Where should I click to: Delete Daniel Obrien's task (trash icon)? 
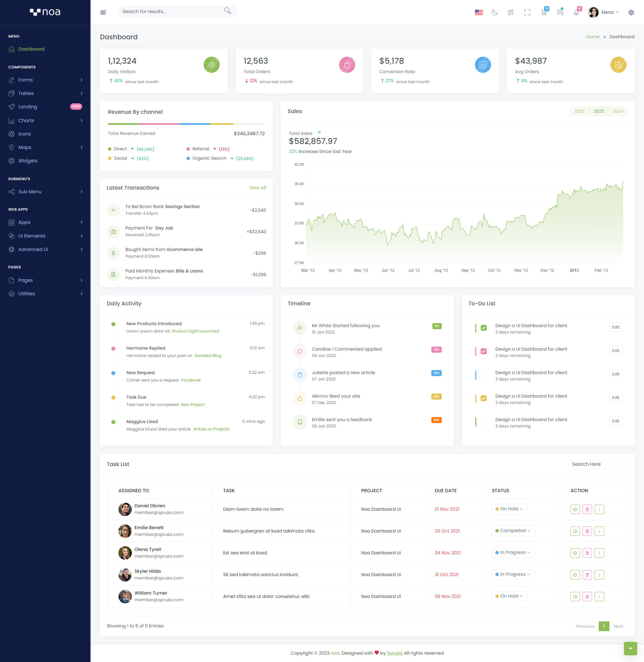587,509
